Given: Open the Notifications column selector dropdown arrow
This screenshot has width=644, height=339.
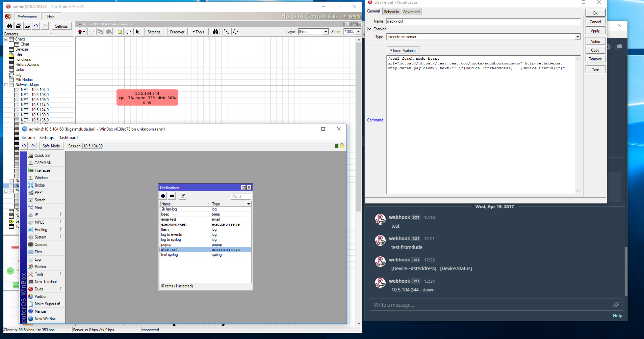Looking at the screenshot, I should pos(249,204).
